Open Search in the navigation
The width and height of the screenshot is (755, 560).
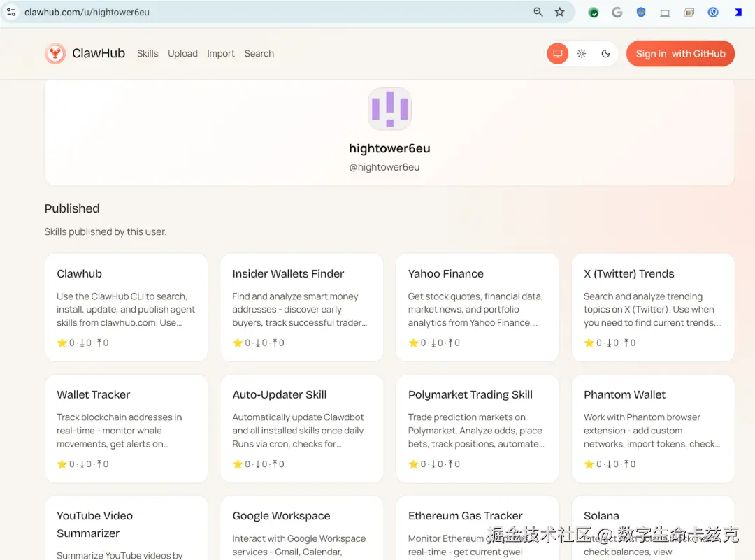click(259, 53)
